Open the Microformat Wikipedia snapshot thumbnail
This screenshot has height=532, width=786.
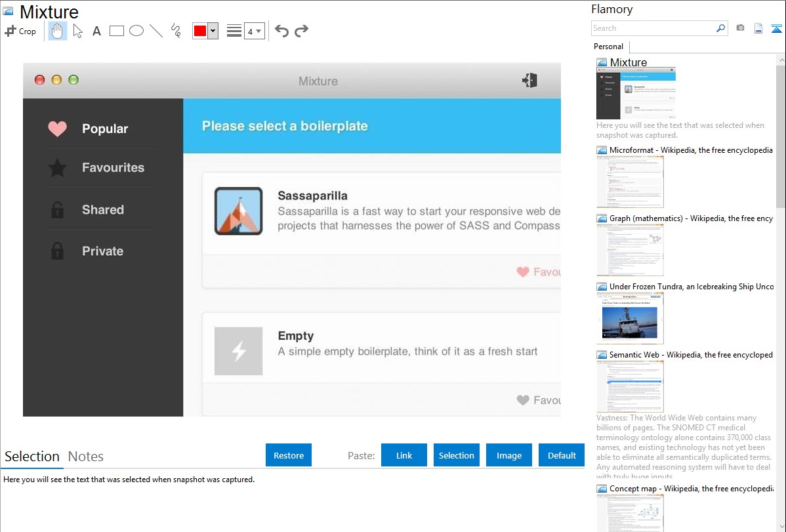click(630, 182)
